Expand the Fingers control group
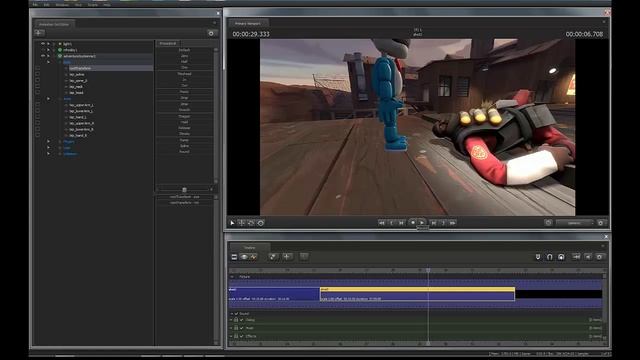The width and height of the screenshot is (640, 360). 49,142
